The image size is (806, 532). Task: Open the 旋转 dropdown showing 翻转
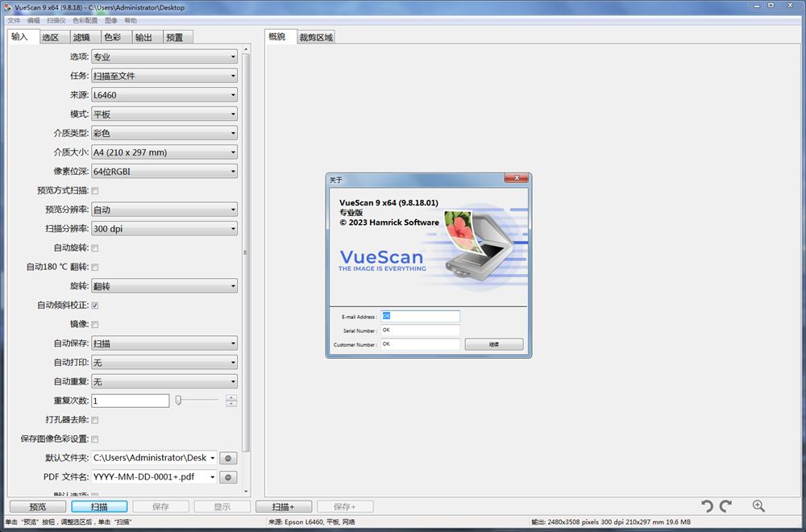[164, 286]
